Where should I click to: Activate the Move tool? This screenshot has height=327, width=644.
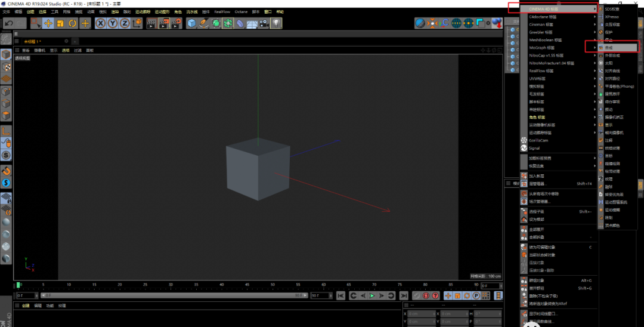pyautogui.click(x=48, y=23)
